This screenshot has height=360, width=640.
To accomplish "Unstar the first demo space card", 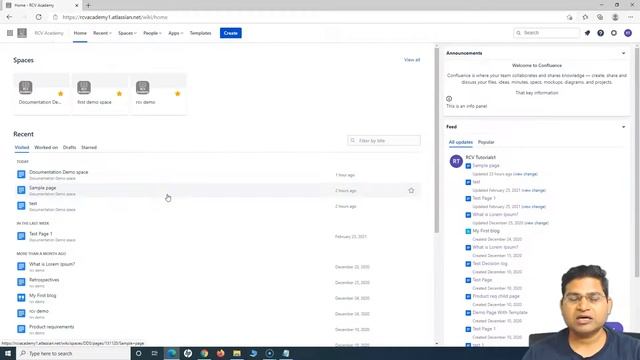I will 119,94.
